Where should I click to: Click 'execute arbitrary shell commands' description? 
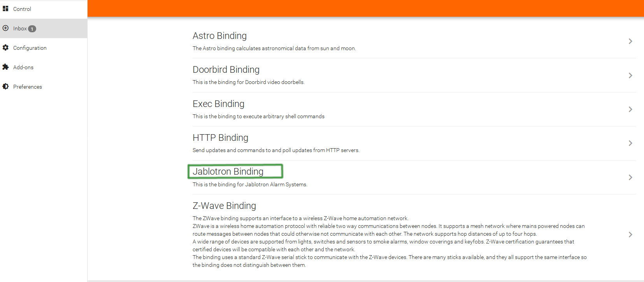pos(258,116)
